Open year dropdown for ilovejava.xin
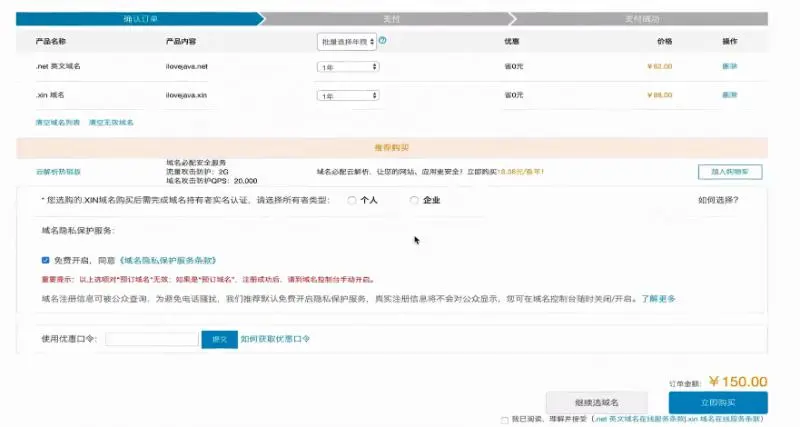 [x=347, y=95]
